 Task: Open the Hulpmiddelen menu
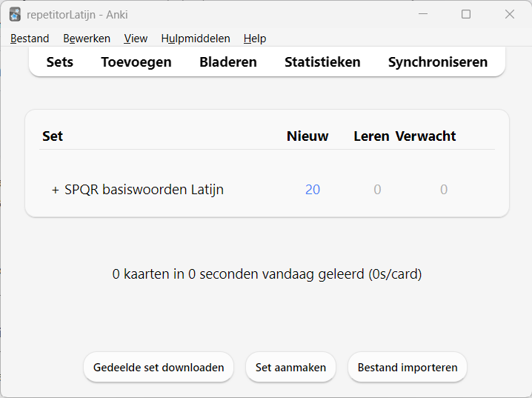[196, 39]
